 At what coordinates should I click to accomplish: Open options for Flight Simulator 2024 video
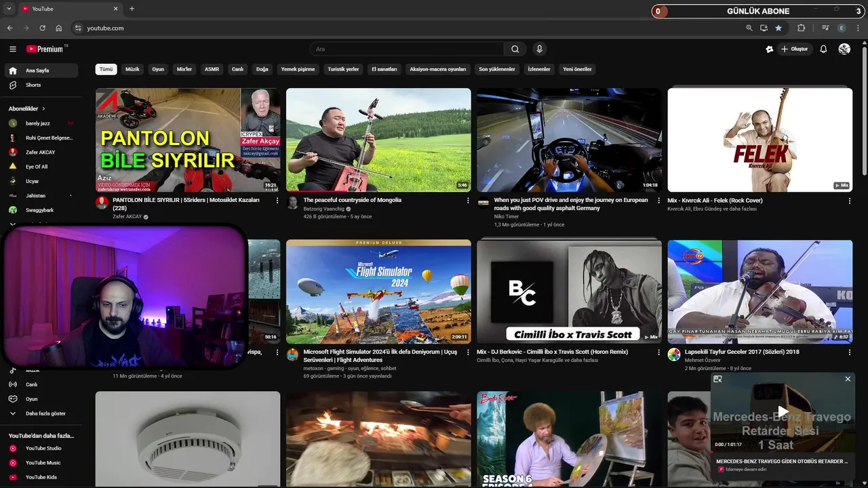467,352
